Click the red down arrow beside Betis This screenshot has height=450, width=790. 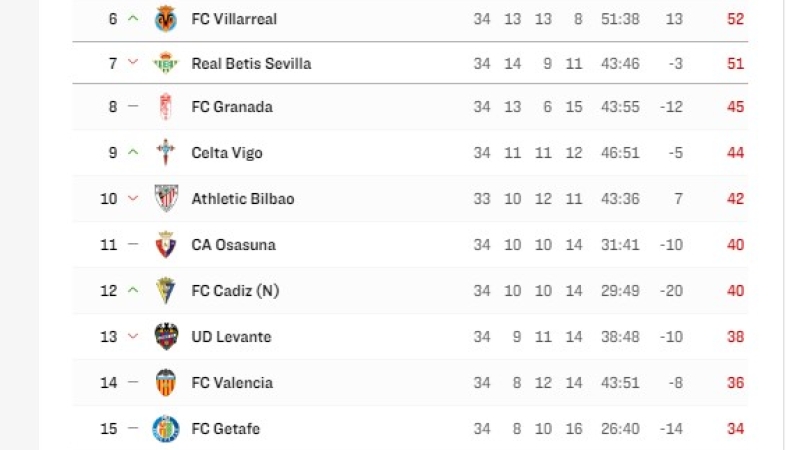[133, 63]
